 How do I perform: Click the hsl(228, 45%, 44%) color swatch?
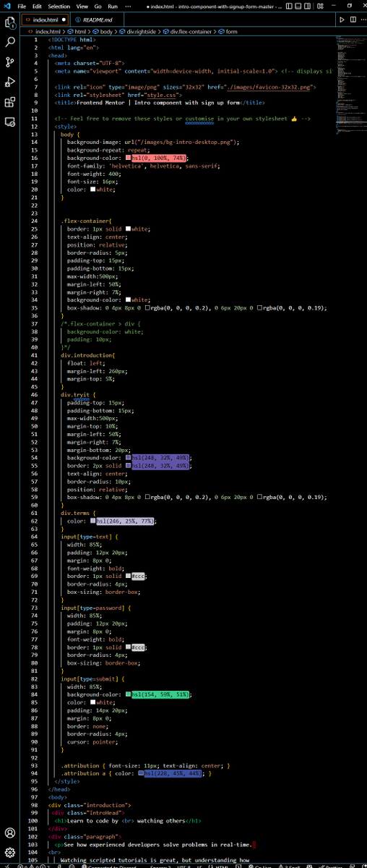click(x=141, y=773)
